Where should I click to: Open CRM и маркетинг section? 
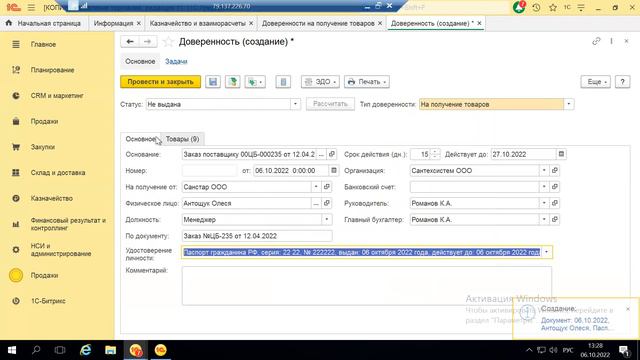[x=57, y=96]
